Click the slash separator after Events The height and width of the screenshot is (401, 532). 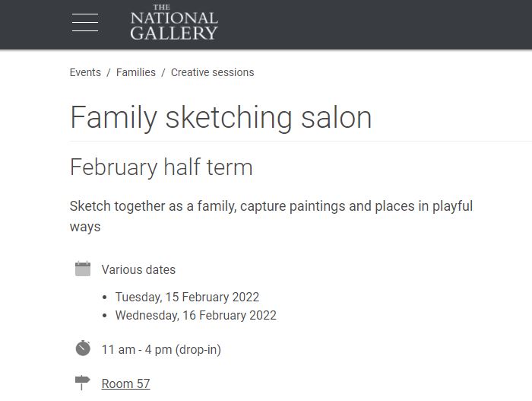[109, 72]
